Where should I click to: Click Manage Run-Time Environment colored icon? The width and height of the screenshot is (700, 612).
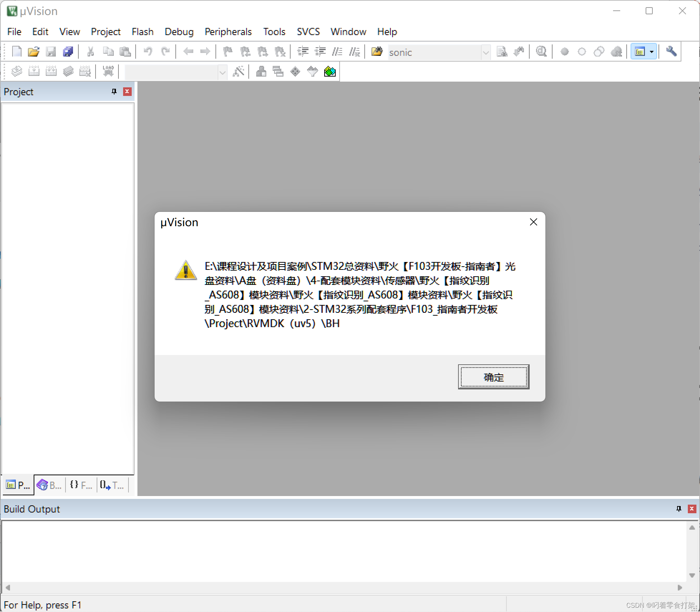pyautogui.click(x=330, y=72)
